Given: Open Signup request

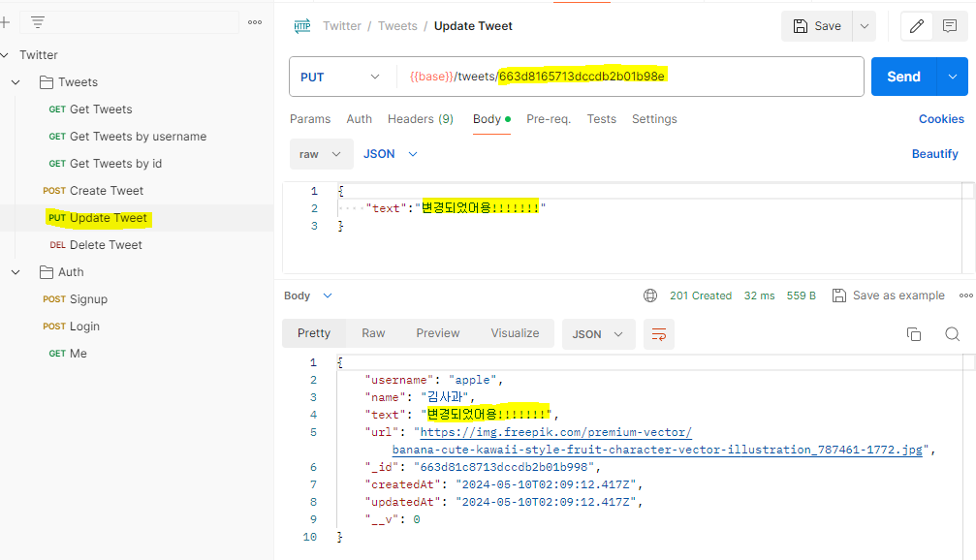Looking at the screenshot, I should [x=75, y=299].
